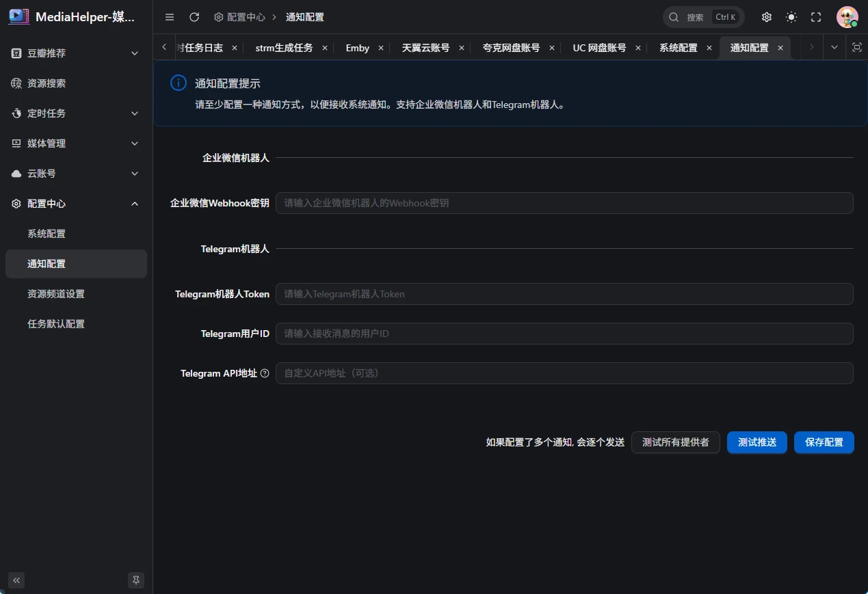Open the tab list dropdown arrow
Image resolution: width=868 pixels, height=594 pixels.
[834, 47]
